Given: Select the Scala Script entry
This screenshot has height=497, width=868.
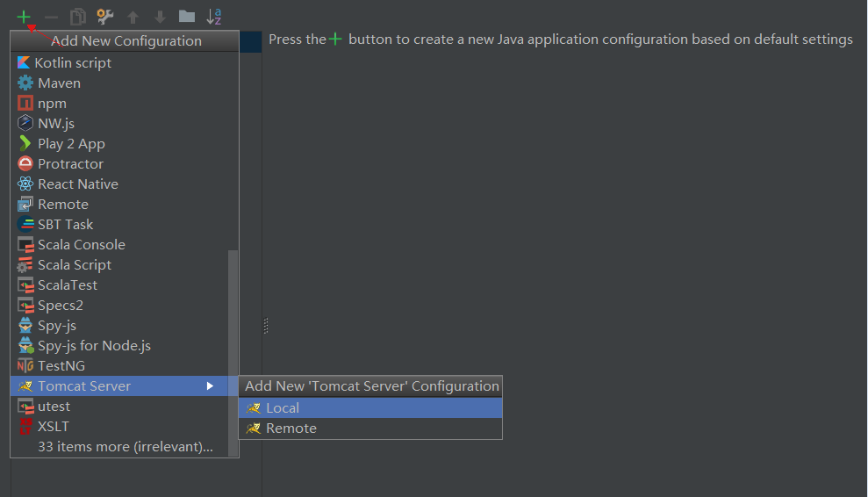Looking at the screenshot, I should (x=119, y=265).
